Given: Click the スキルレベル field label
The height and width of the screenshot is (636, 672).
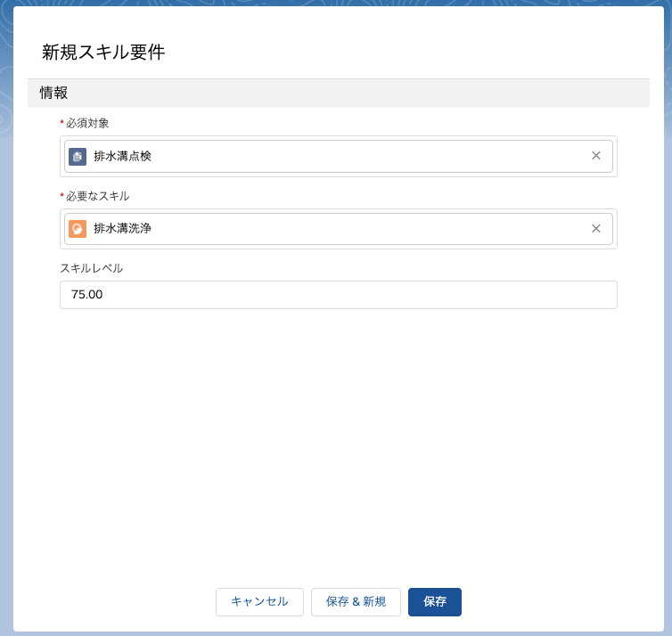Looking at the screenshot, I should pos(91,268).
